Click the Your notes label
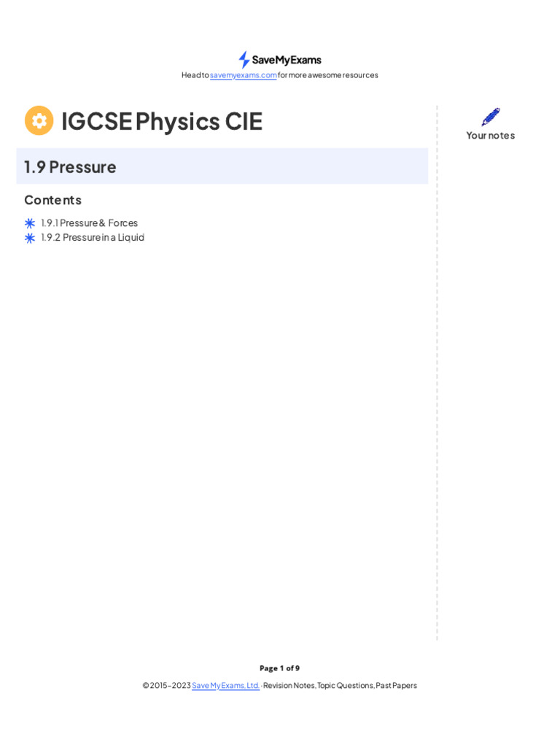 click(x=491, y=135)
